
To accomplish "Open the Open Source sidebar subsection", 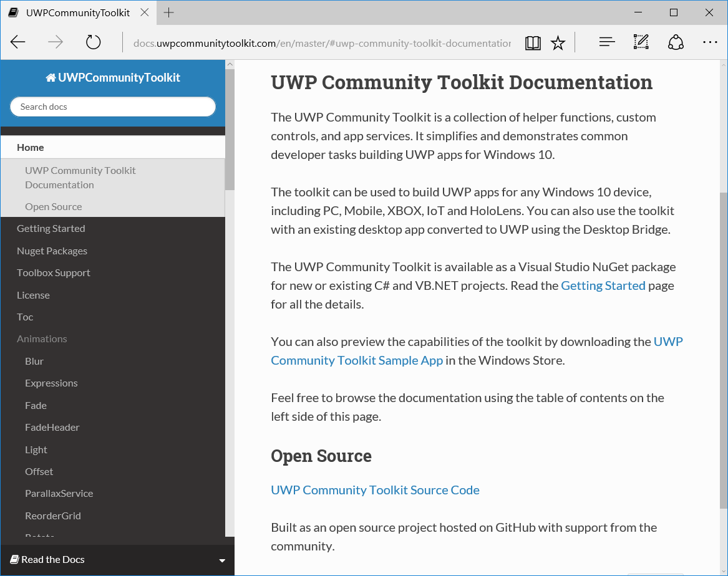I will pyautogui.click(x=54, y=206).
